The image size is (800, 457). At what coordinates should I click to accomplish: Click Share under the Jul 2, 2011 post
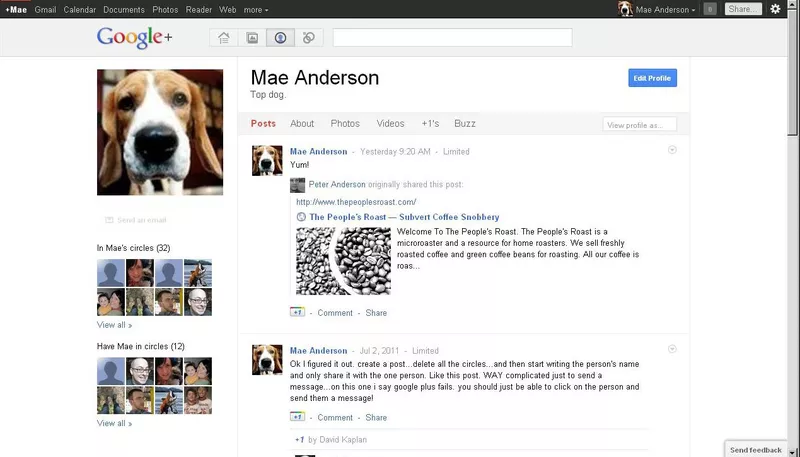[376, 417]
